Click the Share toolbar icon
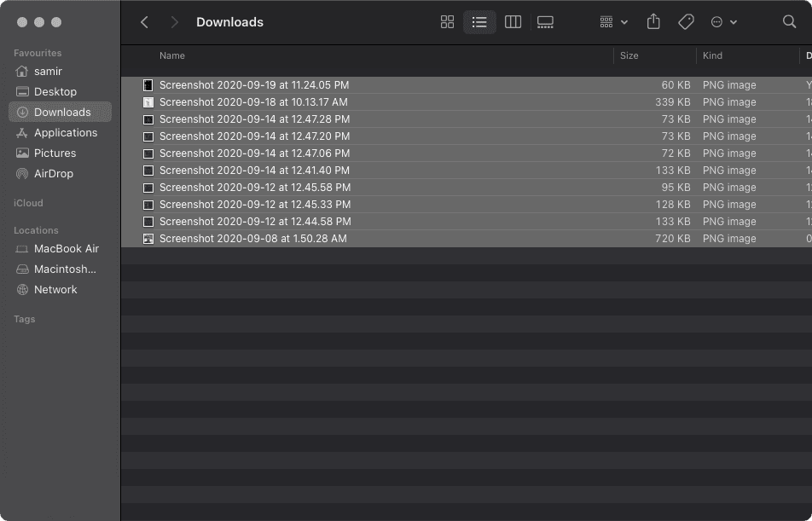The image size is (812, 521). pyautogui.click(x=653, y=22)
